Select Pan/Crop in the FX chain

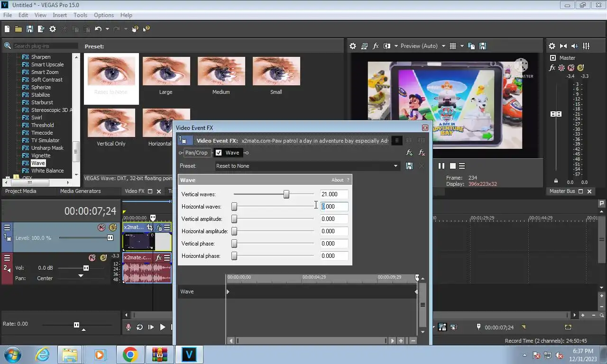click(x=196, y=153)
